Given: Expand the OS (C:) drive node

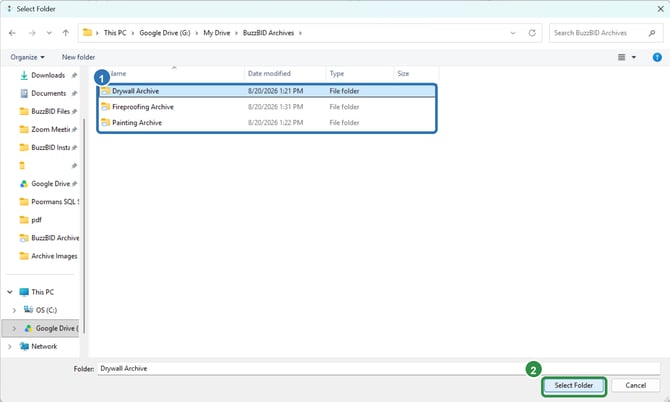Looking at the screenshot, I should [14, 310].
